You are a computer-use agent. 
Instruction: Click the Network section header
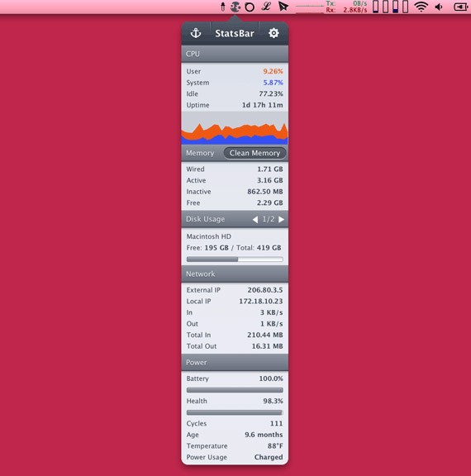[x=235, y=274]
